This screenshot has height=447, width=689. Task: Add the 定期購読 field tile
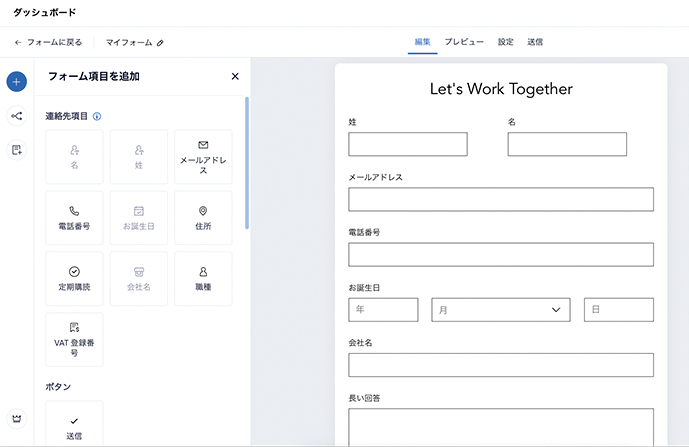pos(74,279)
